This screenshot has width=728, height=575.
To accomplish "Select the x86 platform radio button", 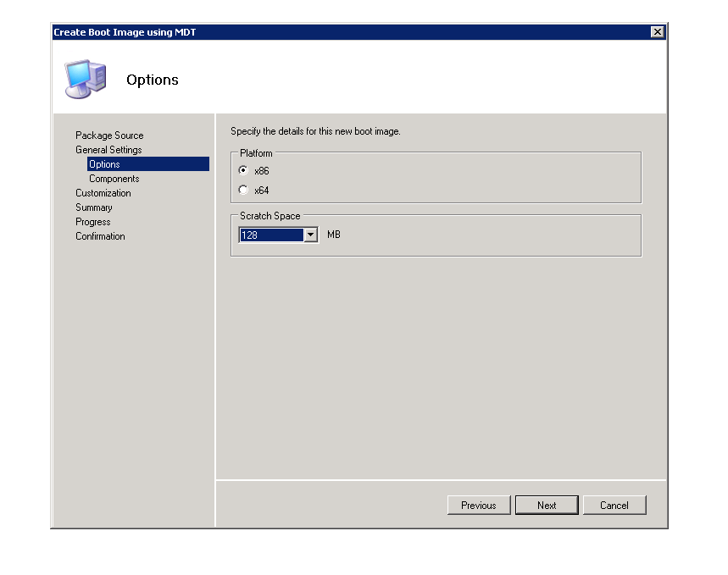I will click(244, 170).
